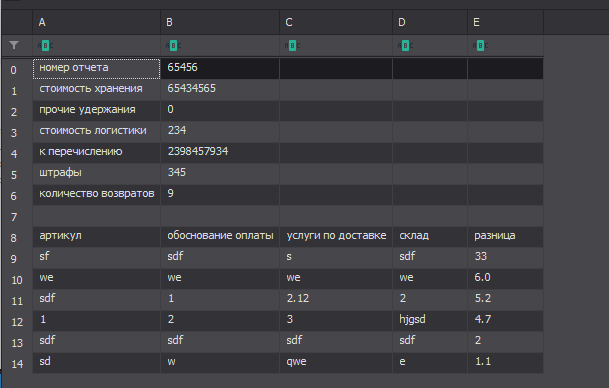The image size is (609, 388).
Task: Select row header 8
Action: coord(17,238)
